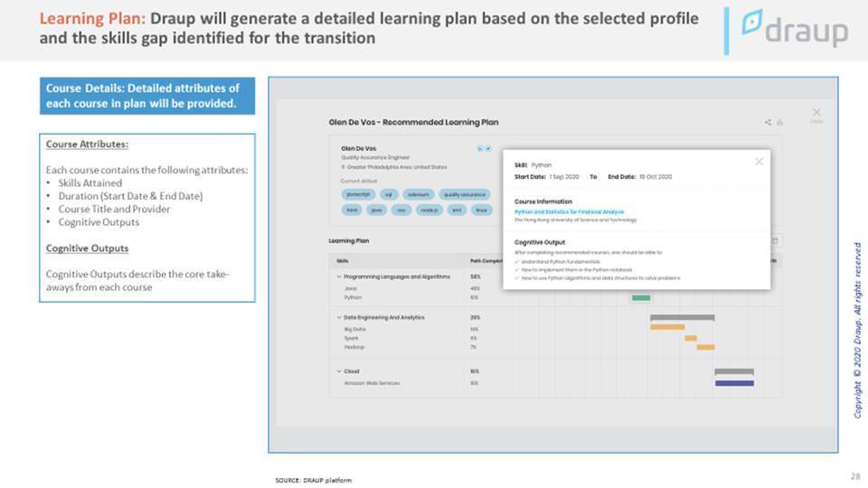Click the blue Amazon Web Services bar
This screenshot has width=868, height=488.
click(734, 383)
